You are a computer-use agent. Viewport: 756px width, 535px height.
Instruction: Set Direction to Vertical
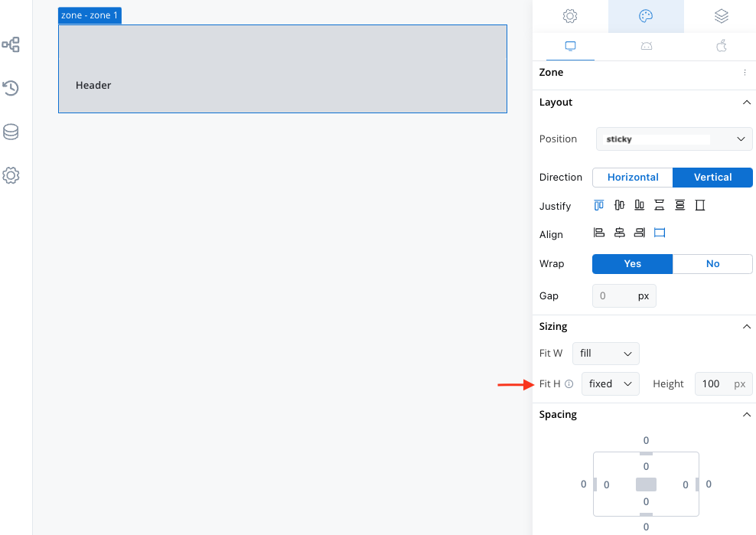[x=712, y=177]
